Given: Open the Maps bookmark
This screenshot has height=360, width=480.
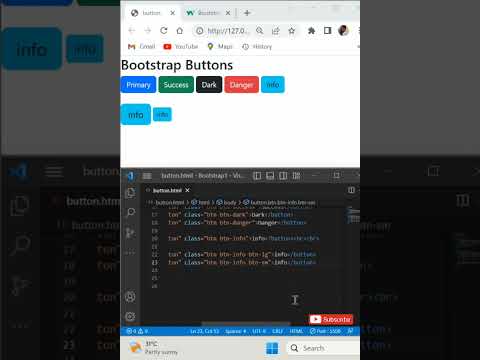Looking at the screenshot, I should click(220, 47).
